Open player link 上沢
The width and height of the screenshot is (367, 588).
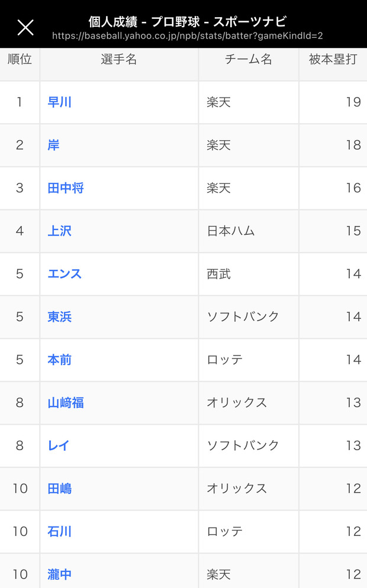pos(59,231)
